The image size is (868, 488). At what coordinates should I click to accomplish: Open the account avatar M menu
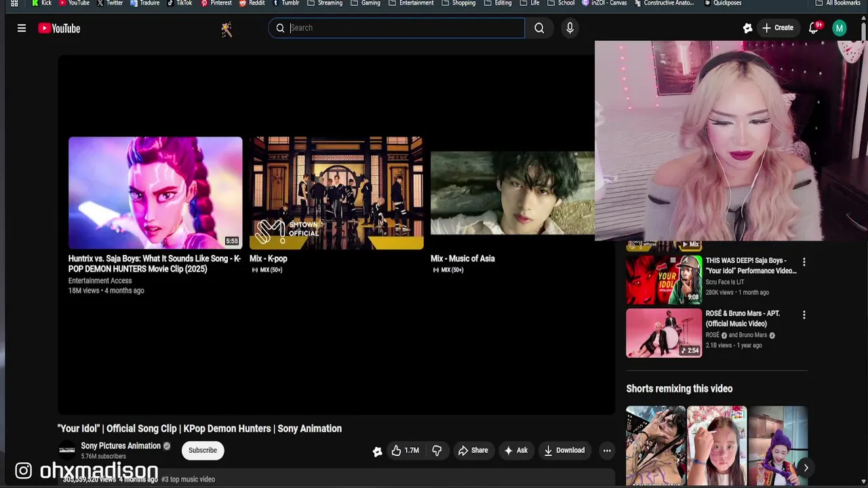tap(840, 28)
